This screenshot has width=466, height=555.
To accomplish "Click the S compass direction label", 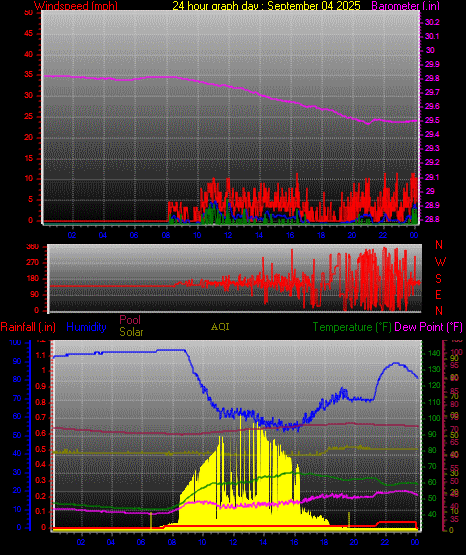I will [438, 279].
